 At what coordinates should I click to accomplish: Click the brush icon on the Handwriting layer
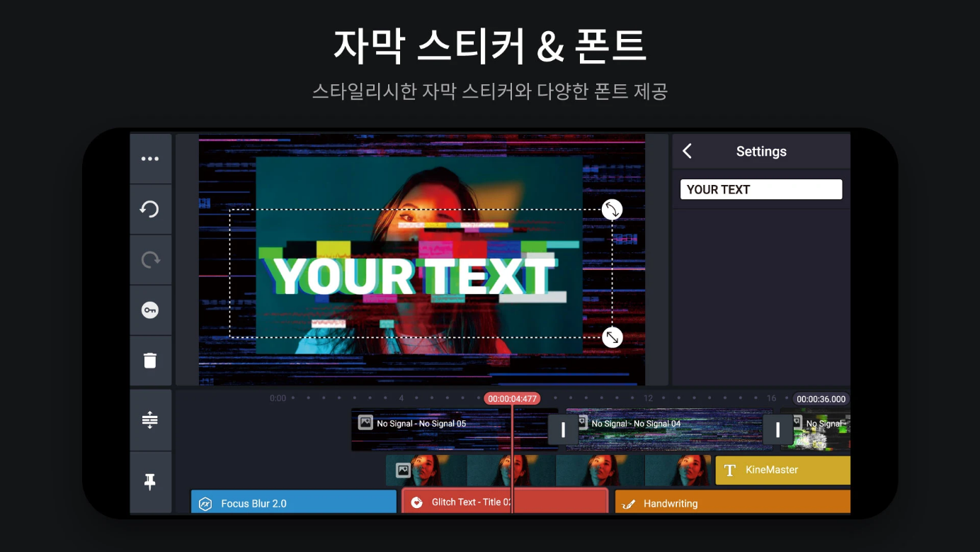[x=629, y=503]
